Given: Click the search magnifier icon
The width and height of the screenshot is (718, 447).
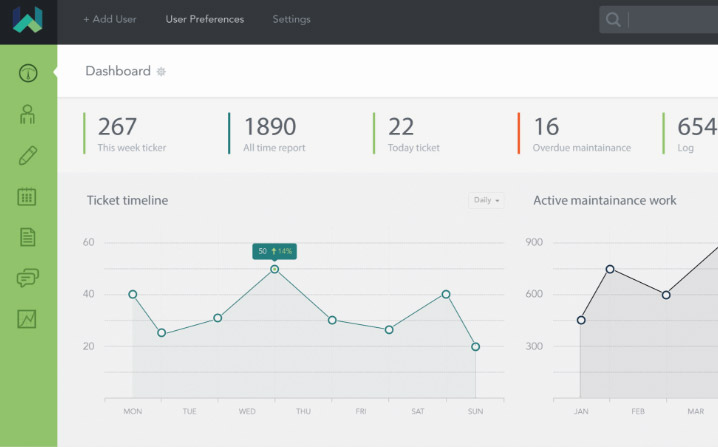Looking at the screenshot, I should pyautogui.click(x=613, y=20).
